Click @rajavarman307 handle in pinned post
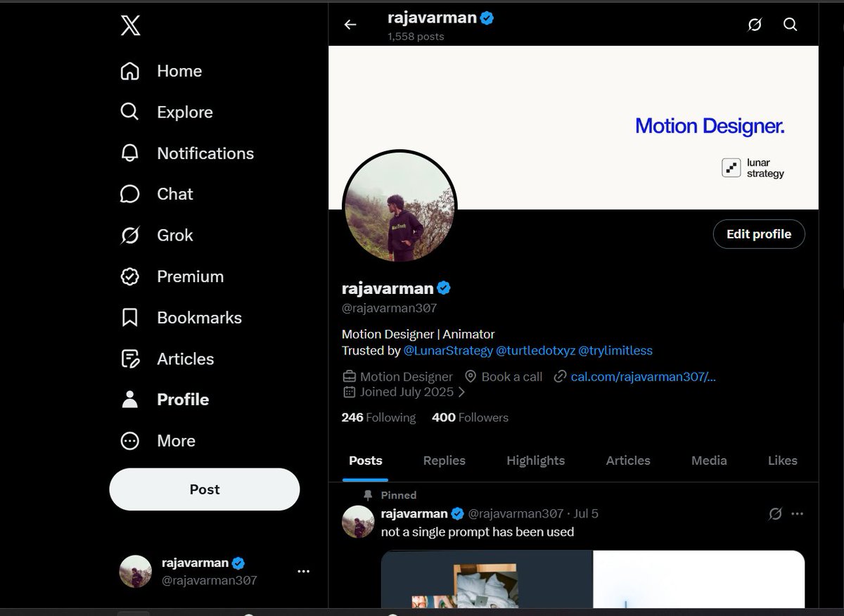 (x=516, y=514)
